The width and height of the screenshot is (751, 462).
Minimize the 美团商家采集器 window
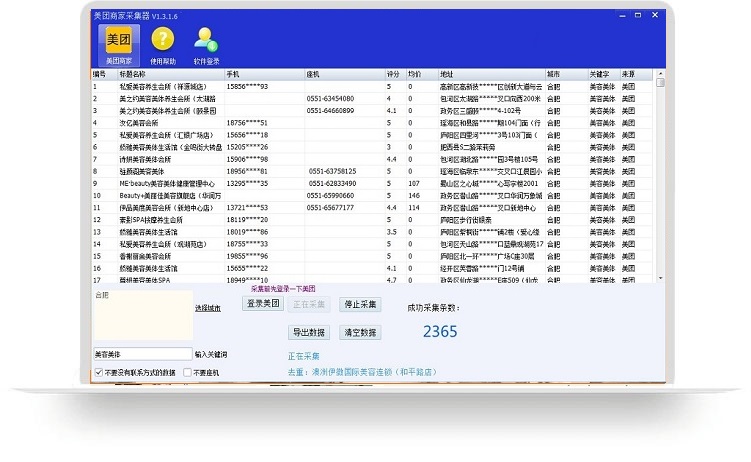[x=623, y=15]
